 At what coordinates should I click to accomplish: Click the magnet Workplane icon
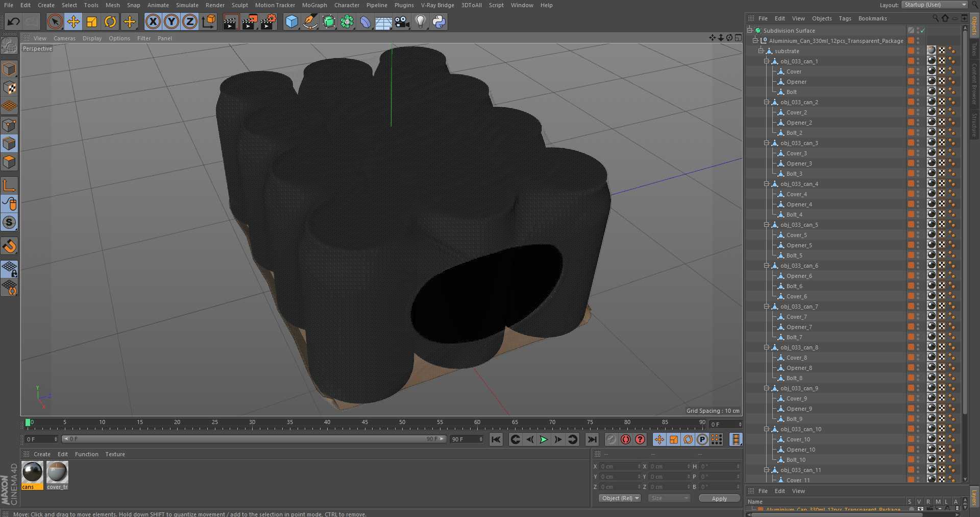coord(9,246)
